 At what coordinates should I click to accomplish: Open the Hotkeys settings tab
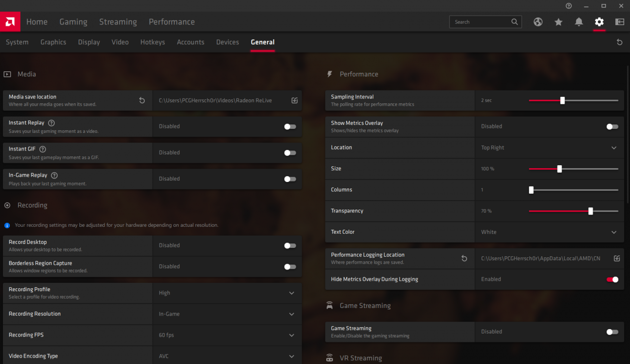pyautogui.click(x=153, y=42)
